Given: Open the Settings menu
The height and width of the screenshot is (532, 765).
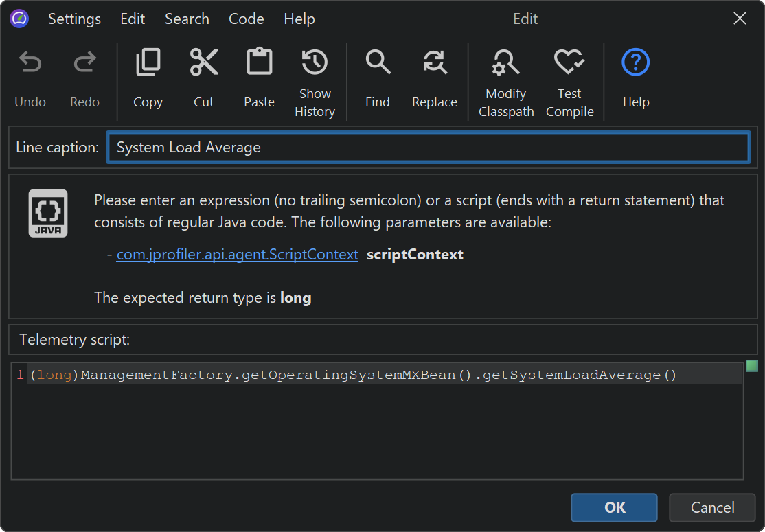Looking at the screenshot, I should 74,19.
